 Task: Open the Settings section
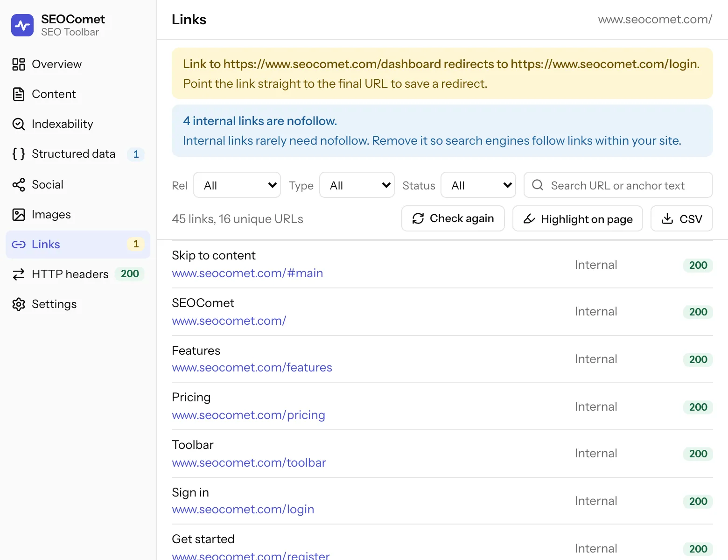coord(78,304)
